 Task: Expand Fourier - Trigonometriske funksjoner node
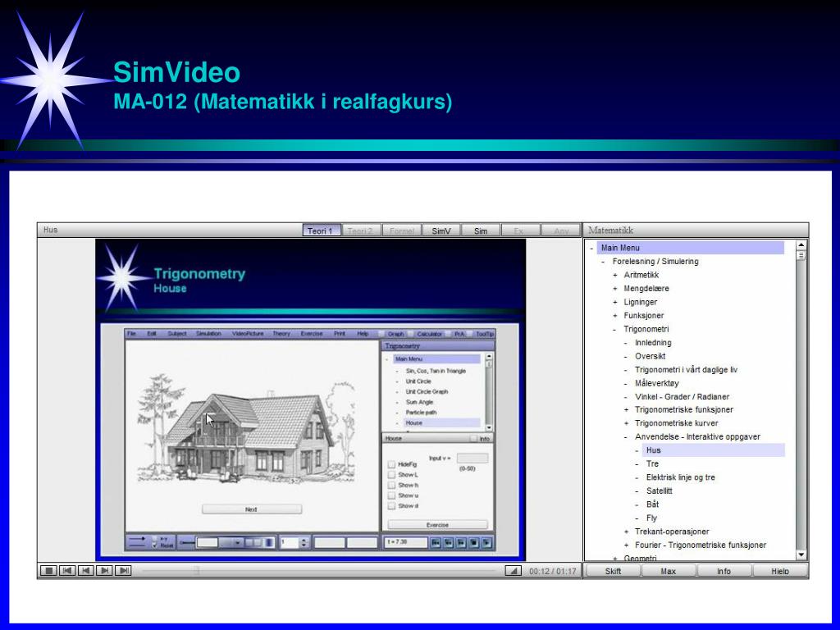point(626,545)
